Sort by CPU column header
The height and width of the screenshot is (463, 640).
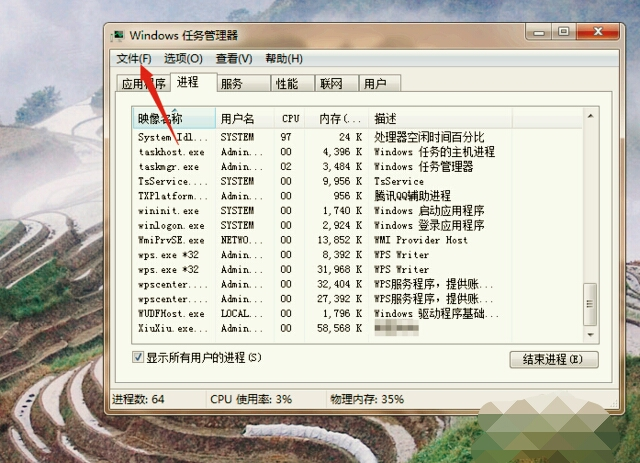click(290, 119)
